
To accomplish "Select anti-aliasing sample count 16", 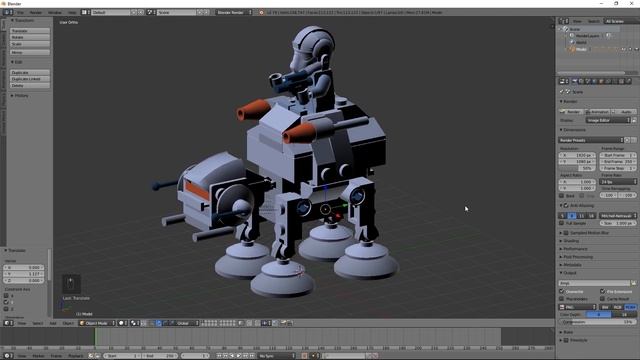I will pos(591,216).
